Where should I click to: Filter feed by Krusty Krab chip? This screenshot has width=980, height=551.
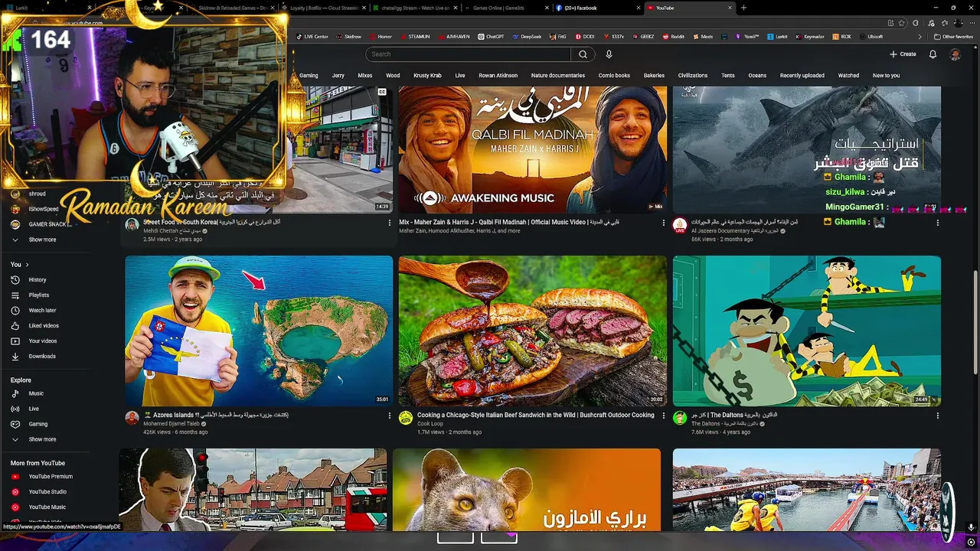pos(427,76)
